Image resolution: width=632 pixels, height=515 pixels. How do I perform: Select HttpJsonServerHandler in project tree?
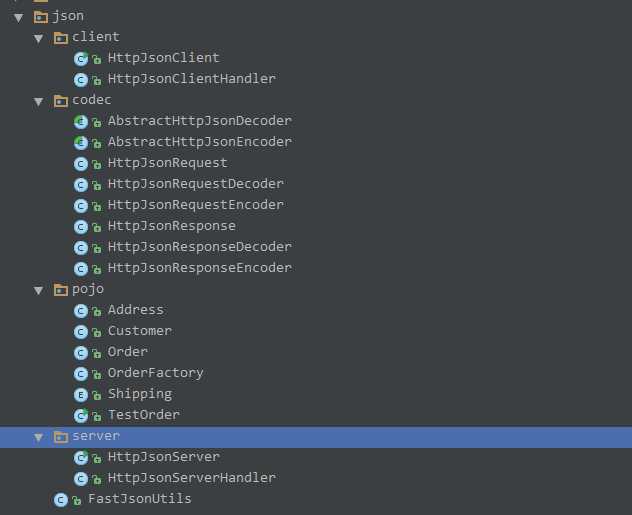(x=191, y=478)
